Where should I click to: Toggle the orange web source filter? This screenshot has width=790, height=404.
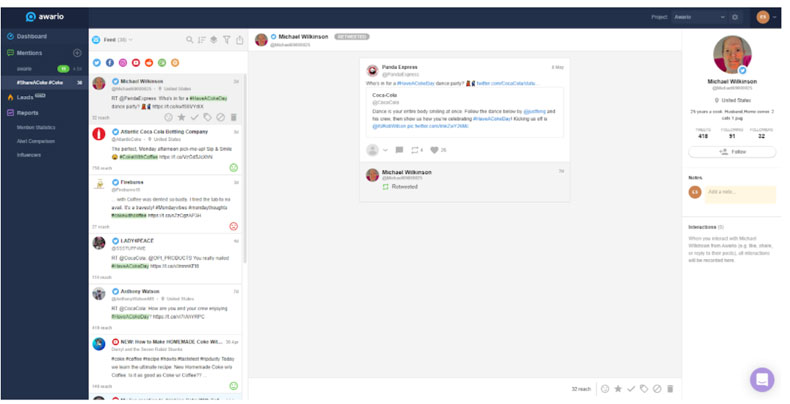[x=175, y=63]
